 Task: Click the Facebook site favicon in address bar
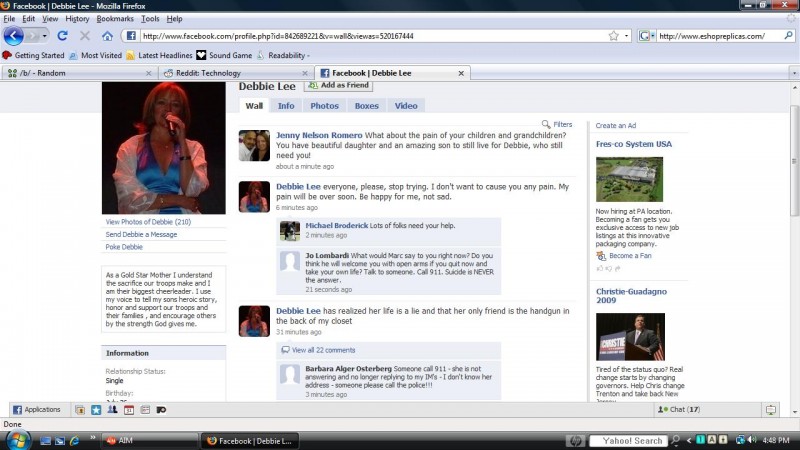131,36
